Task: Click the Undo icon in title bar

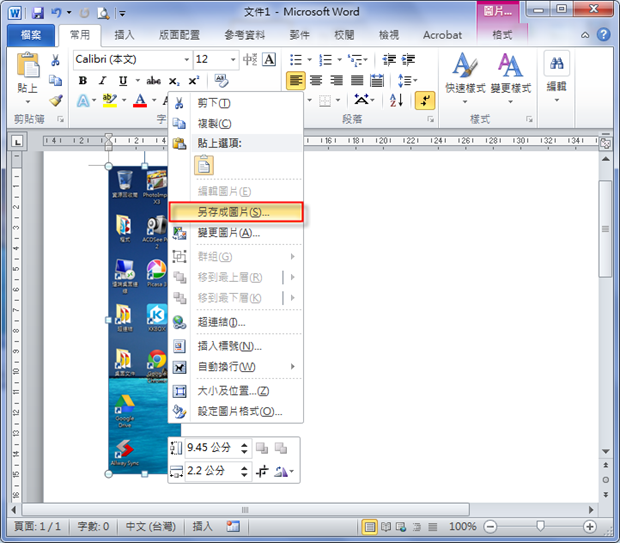Action: [56, 13]
